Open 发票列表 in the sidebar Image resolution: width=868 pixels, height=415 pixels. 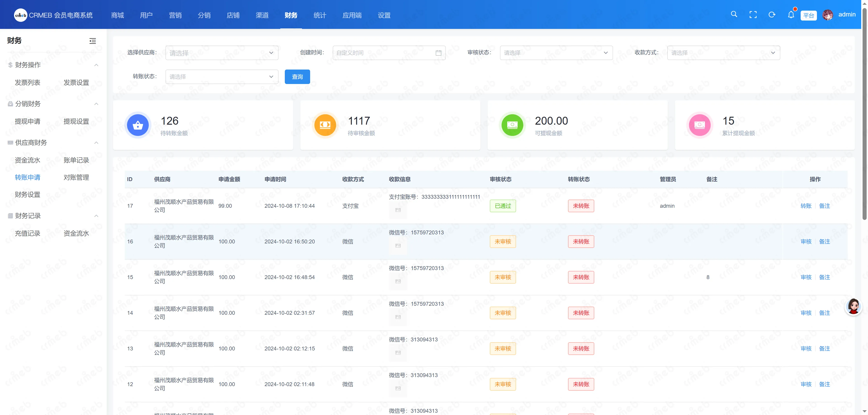pos(28,82)
